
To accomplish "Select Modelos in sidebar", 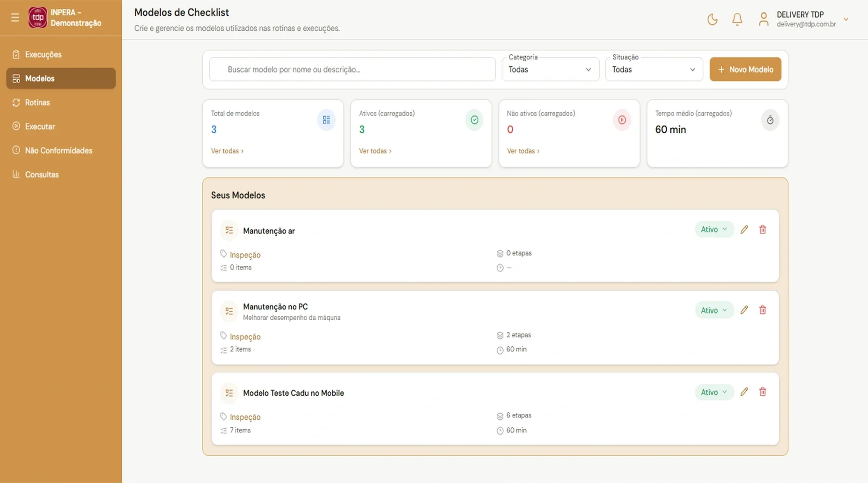I will 61,78.
